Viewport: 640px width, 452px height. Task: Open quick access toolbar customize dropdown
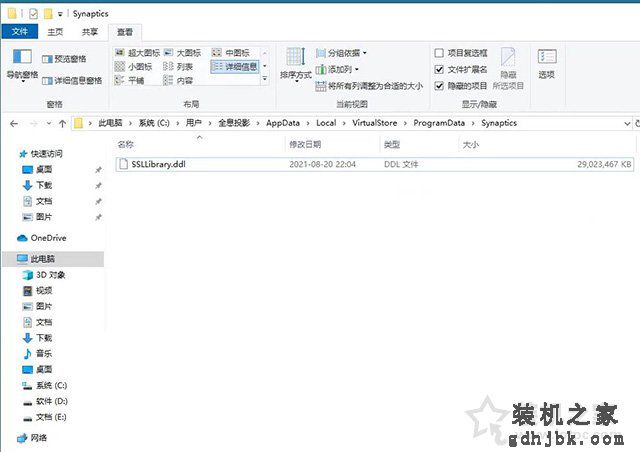[60, 14]
